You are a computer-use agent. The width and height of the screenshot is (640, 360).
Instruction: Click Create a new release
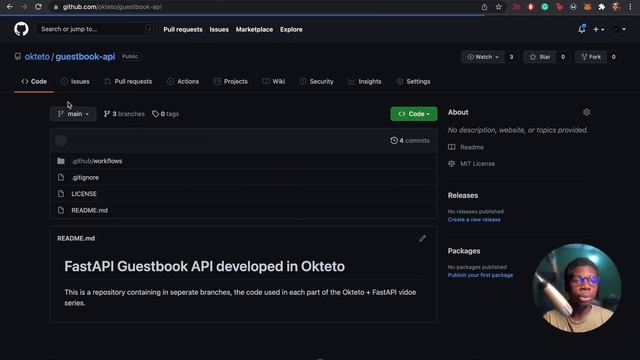pos(474,220)
